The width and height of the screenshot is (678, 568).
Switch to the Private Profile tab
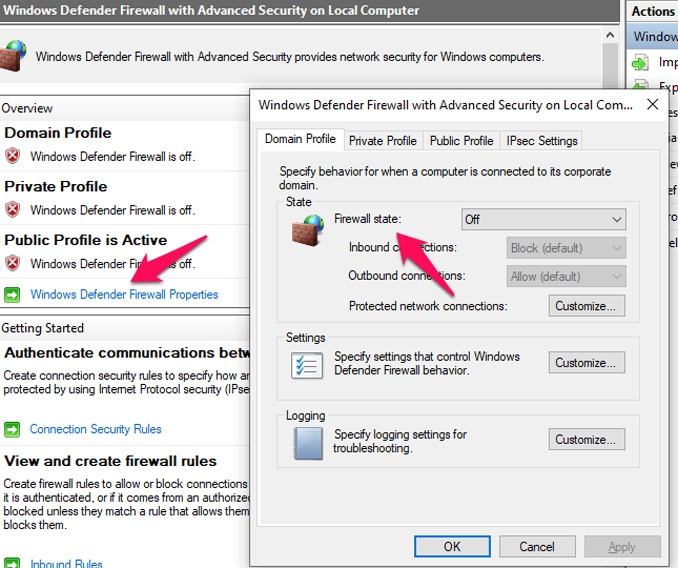[x=383, y=141]
